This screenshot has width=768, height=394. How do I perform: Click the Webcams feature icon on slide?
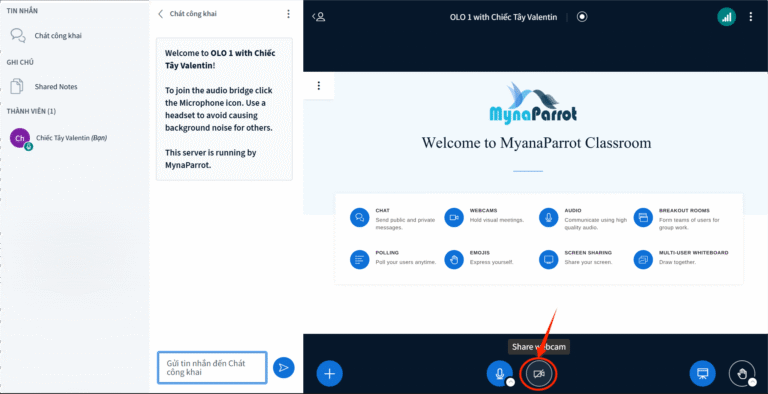pos(454,217)
